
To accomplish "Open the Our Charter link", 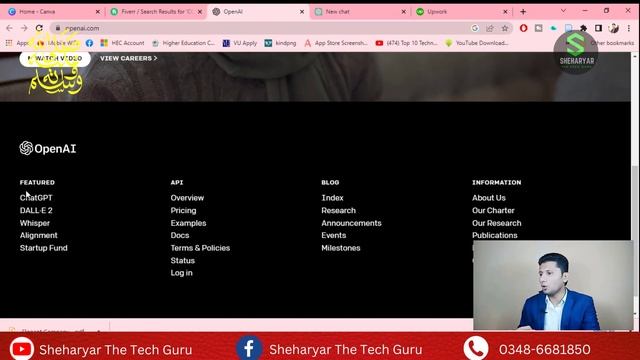I will tap(493, 210).
